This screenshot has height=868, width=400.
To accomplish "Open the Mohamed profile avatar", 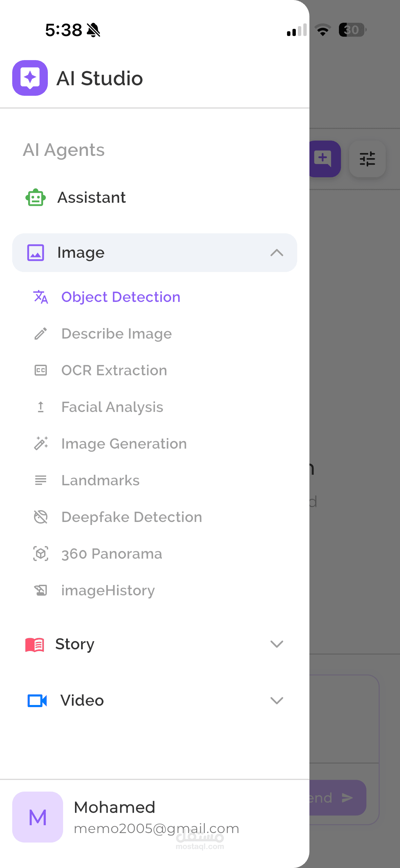I will coord(38,817).
